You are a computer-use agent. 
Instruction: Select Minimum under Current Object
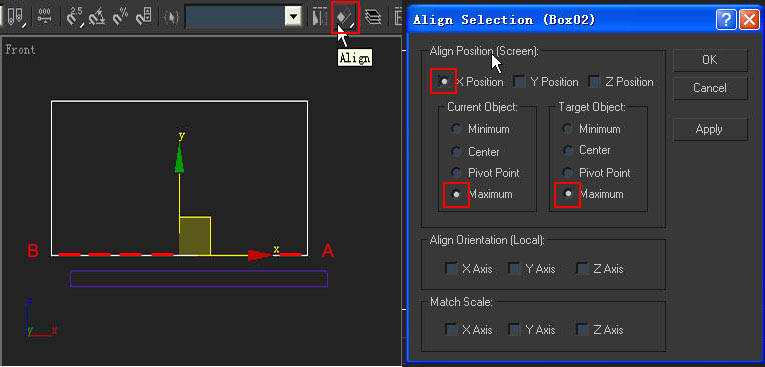[457, 129]
